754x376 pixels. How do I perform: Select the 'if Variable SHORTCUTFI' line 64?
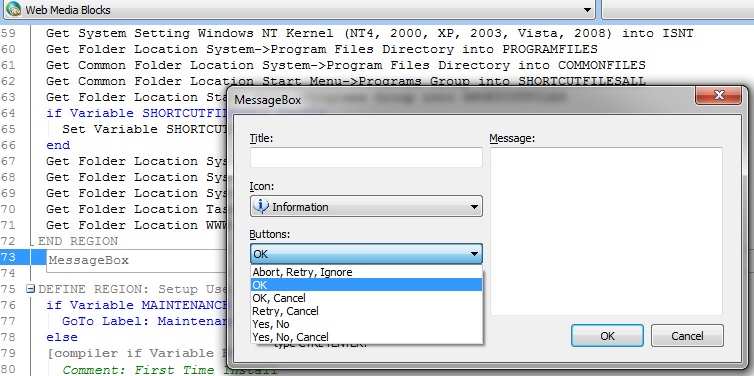click(136, 113)
